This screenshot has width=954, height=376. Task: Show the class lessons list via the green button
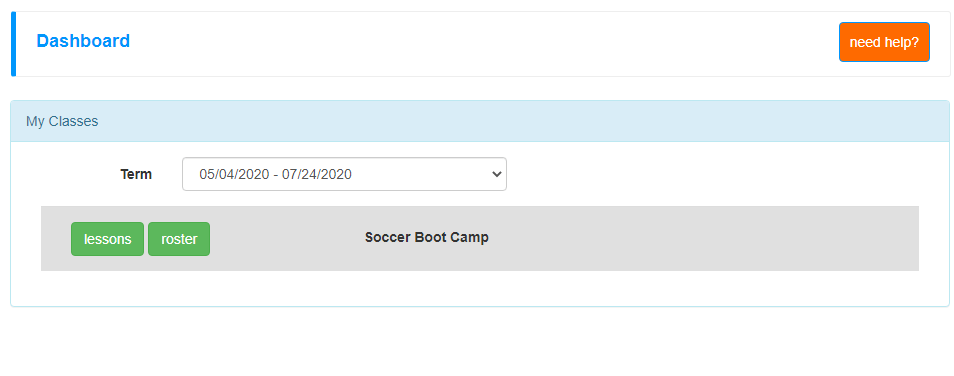pyautogui.click(x=108, y=239)
